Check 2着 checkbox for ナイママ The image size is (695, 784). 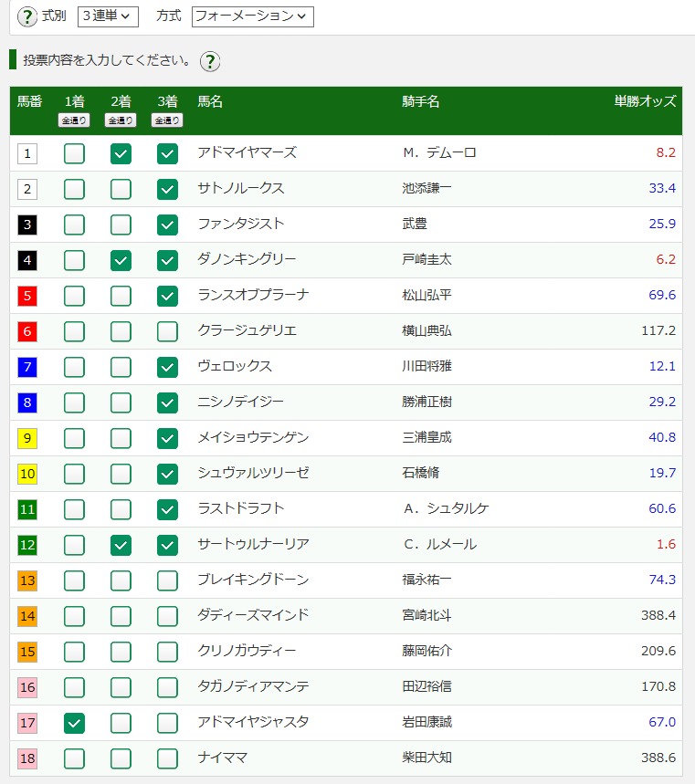[121, 758]
